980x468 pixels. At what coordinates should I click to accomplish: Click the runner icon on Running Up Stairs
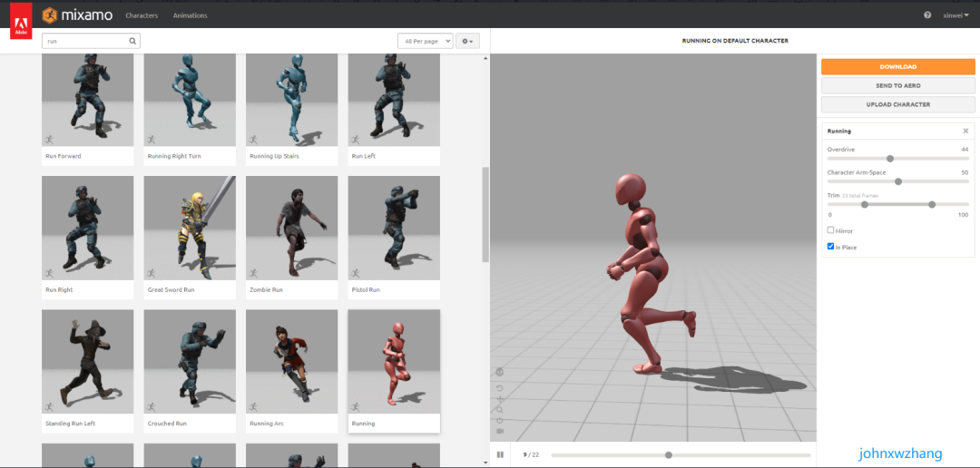click(252, 140)
